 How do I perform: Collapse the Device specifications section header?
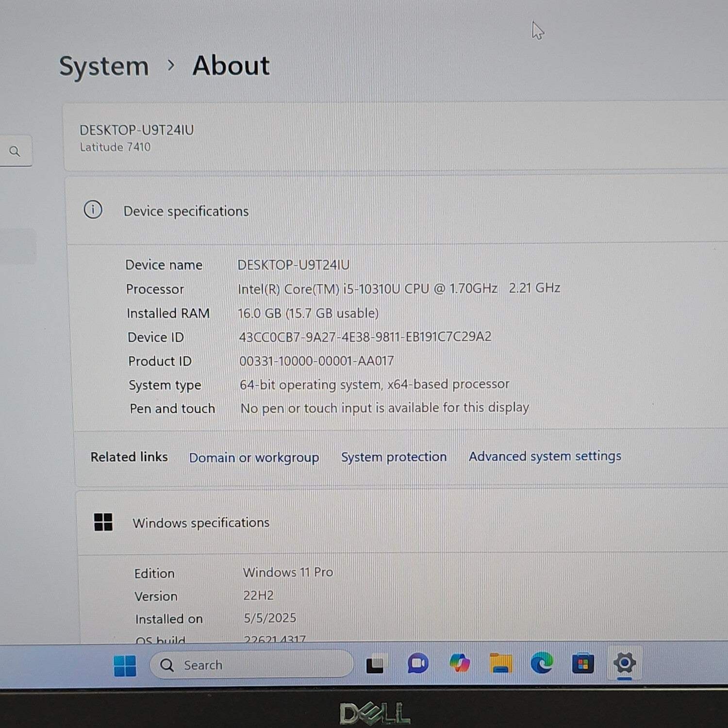[x=397, y=211]
